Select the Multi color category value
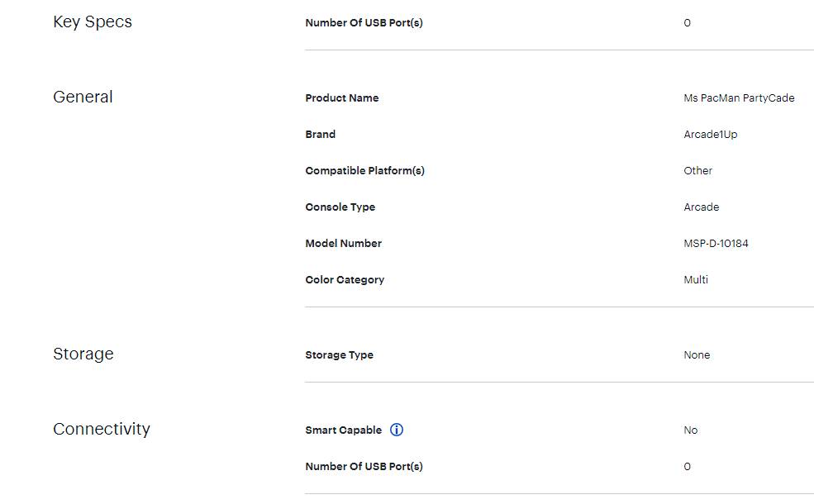814x504 pixels. click(x=696, y=280)
